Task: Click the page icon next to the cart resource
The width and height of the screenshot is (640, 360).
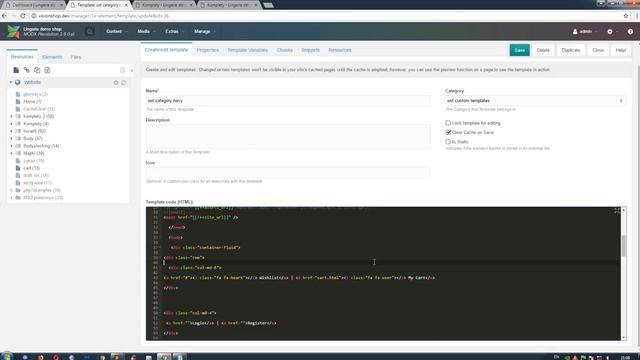Action: [18, 168]
